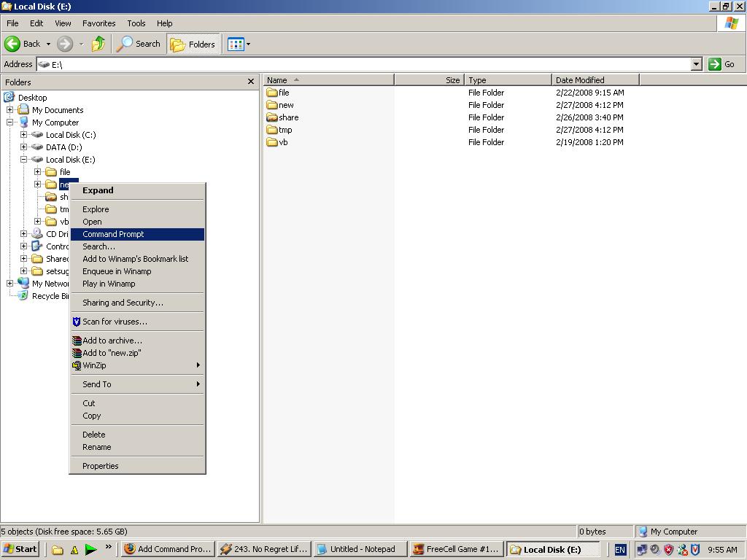747x560 pixels.
Task: Click the Up folder icon on toolbar
Action: tap(98, 44)
